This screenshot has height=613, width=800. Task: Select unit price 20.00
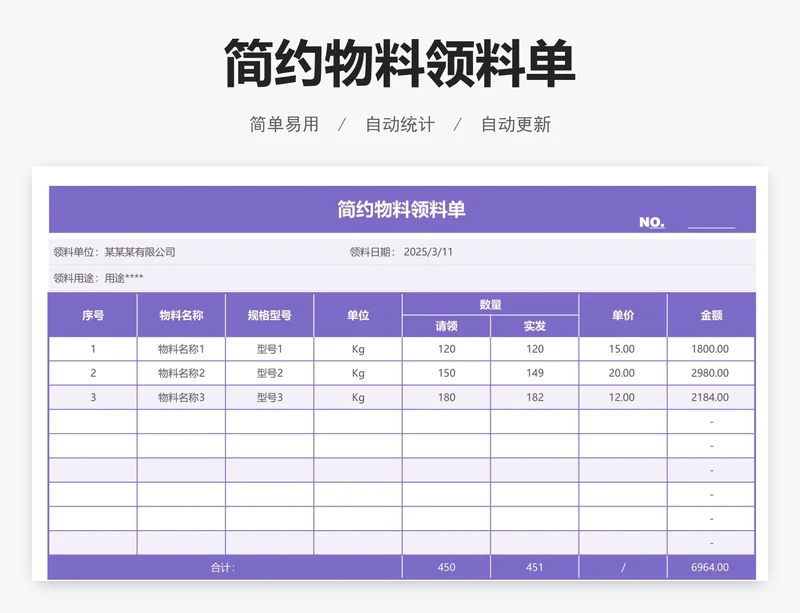[x=623, y=373]
